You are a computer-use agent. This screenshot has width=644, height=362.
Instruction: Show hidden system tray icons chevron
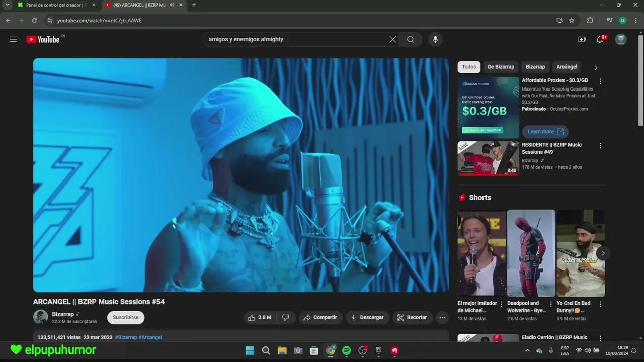pyautogui.click(x=527, y=350)
